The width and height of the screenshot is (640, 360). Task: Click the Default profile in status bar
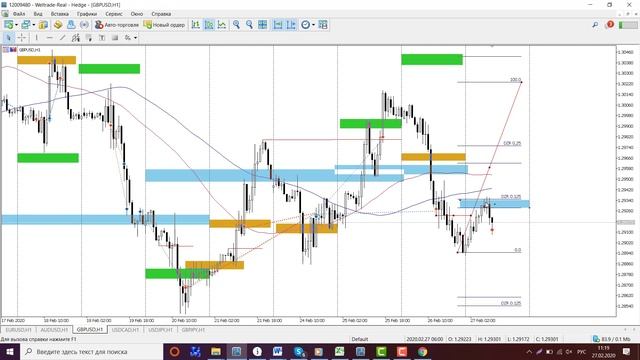(x=360, y=339)
